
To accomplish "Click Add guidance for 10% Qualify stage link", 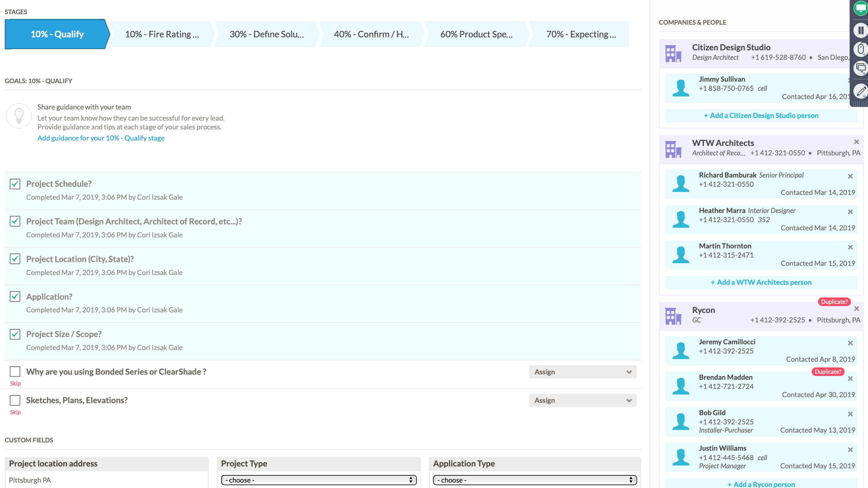I will [101, 138].
